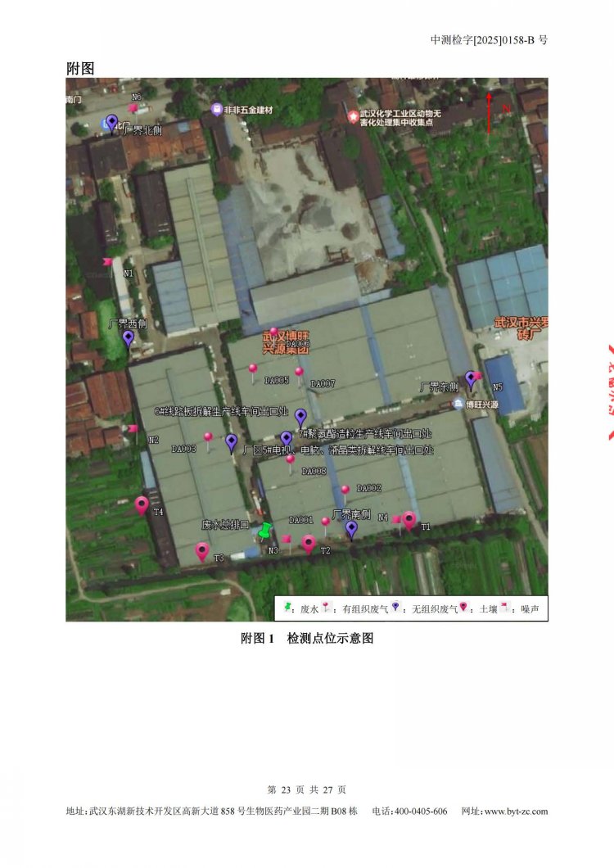Viewport: 614px width, 868px height.
Task: Click the green wastewater pushpin at 废水总排口
Action: [264, 532]
